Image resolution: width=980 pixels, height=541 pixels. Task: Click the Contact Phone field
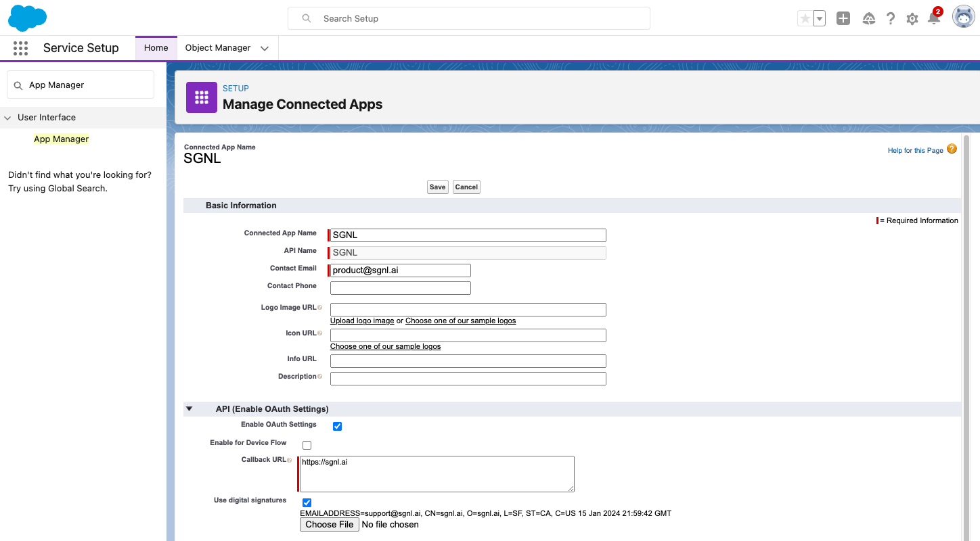(401, 288)
